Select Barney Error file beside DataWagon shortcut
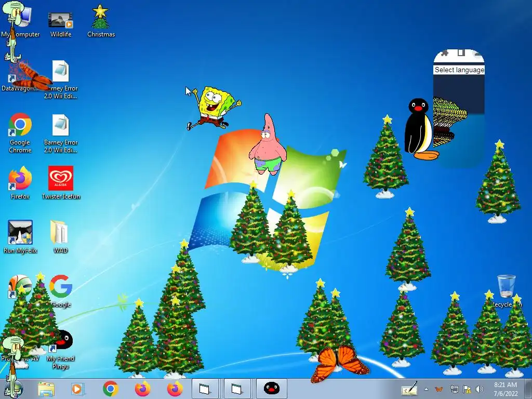 pyautogui.click(x=61, y=79)
